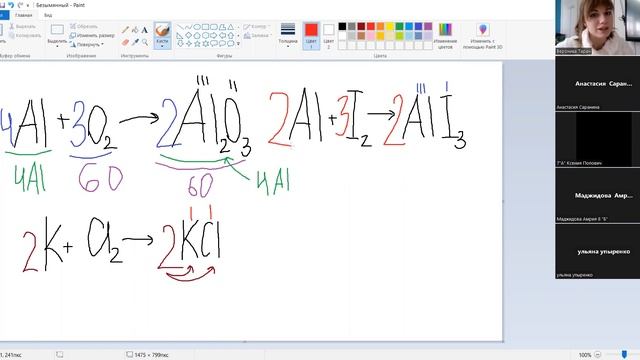Select the Color picker eyedropper tool
This screenshot has width=640, height=360.
135,42
